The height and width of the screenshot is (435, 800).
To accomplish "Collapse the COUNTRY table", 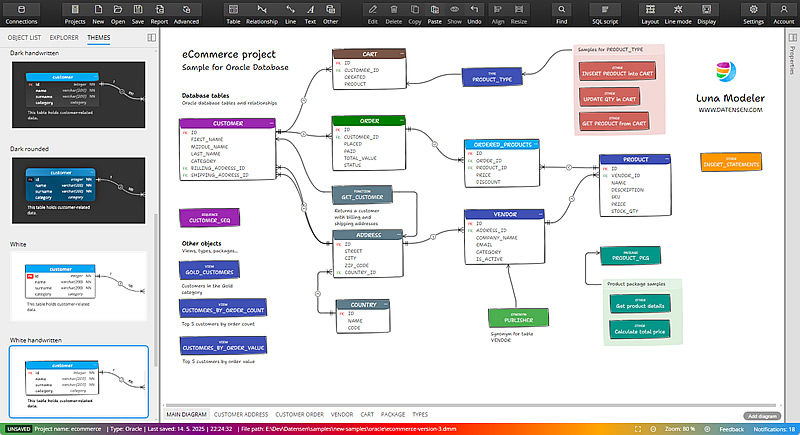I will click(386, 304).
